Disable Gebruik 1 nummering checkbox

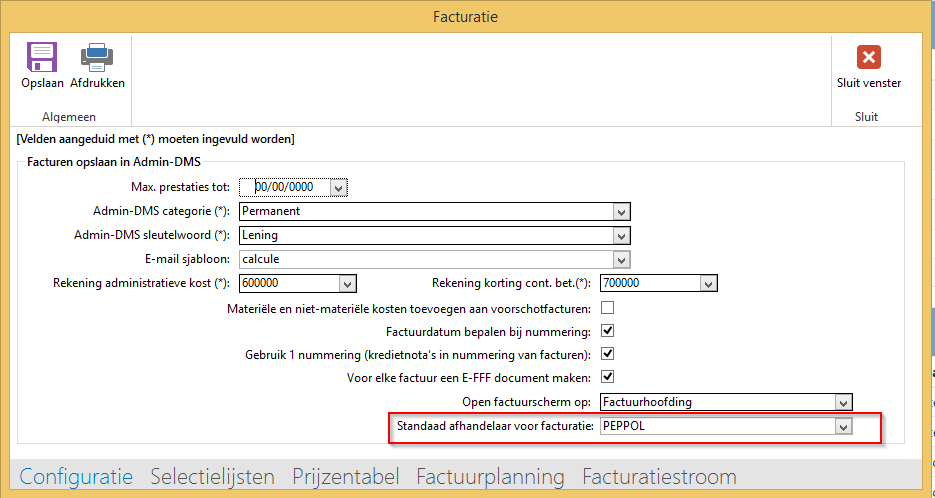(607, 354)
